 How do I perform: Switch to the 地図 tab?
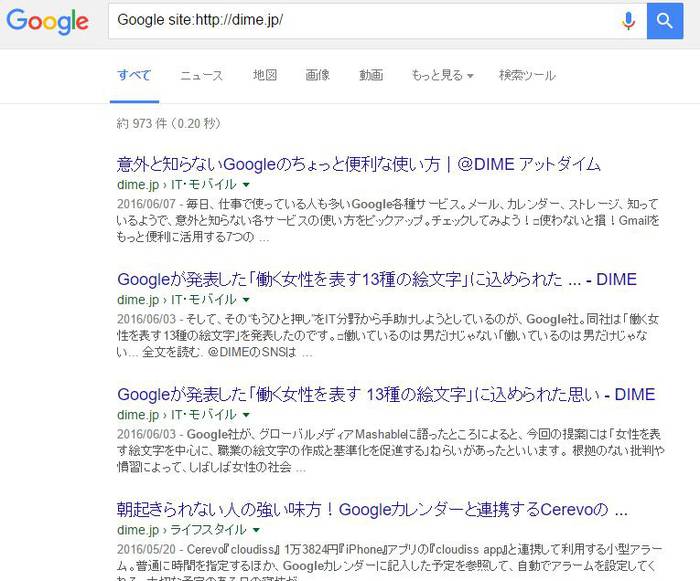(265, 75)
